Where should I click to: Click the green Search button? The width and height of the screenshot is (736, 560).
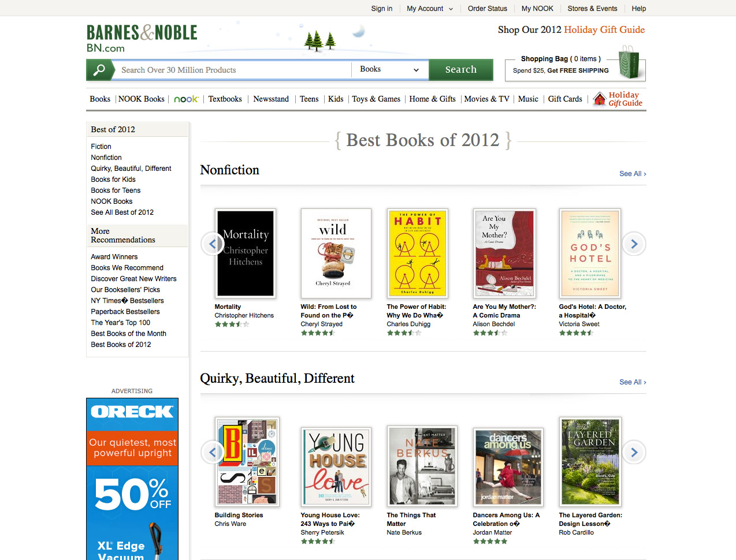pos(461,70)
